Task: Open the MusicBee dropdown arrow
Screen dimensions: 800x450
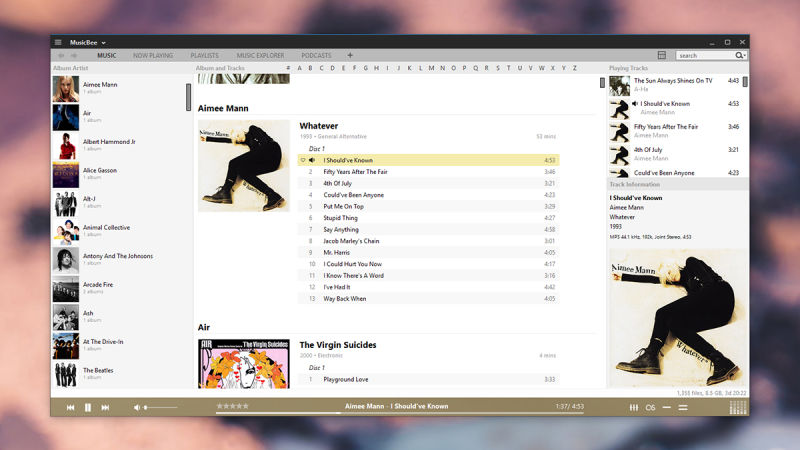Action: pyautogui.click(x=104, y=43)
